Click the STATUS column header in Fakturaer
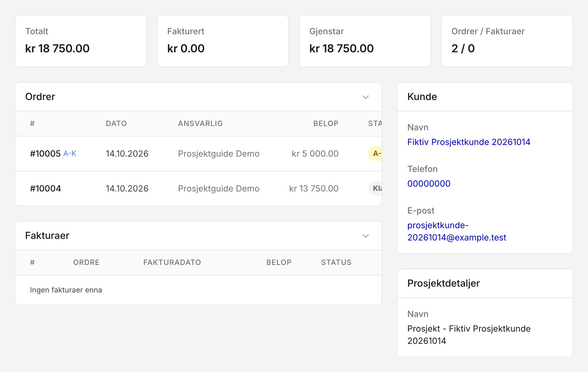Screen dimensions: 588x372 click(336, 262)
